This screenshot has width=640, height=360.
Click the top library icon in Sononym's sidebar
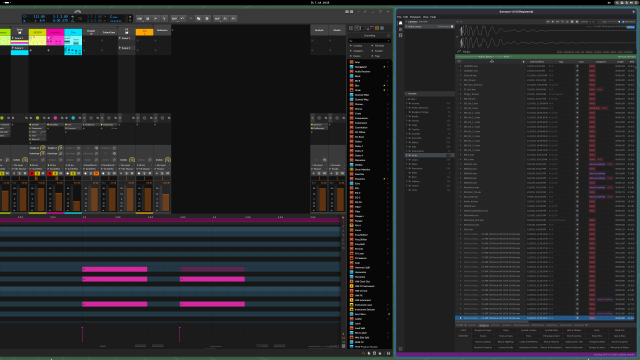[400, 23]
